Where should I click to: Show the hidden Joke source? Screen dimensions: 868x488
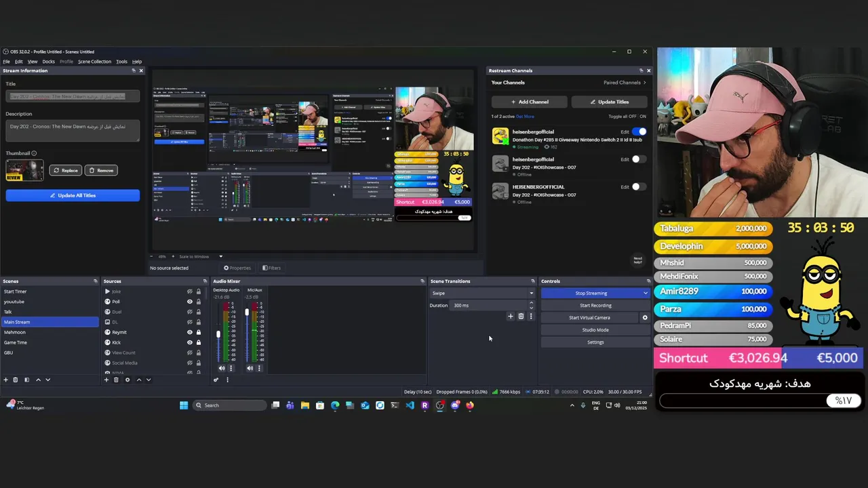coord(190,291)
